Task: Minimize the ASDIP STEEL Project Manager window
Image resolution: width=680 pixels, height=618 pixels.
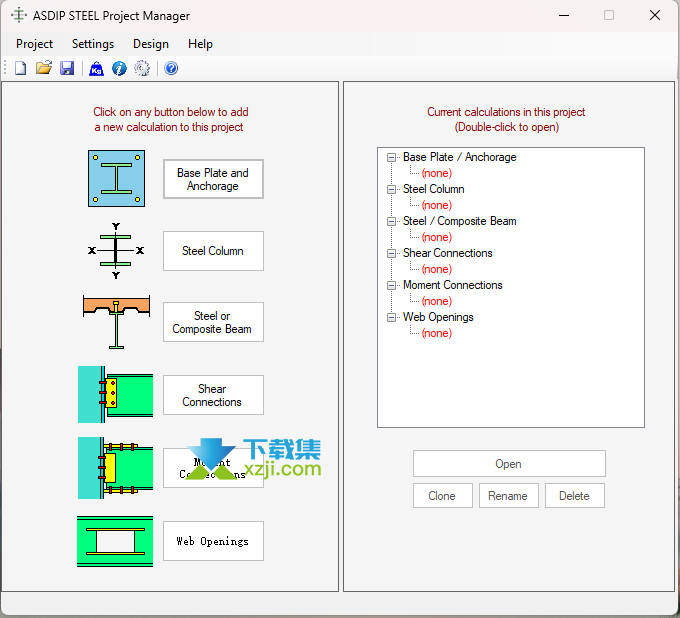Action: (x=564, y=16)
